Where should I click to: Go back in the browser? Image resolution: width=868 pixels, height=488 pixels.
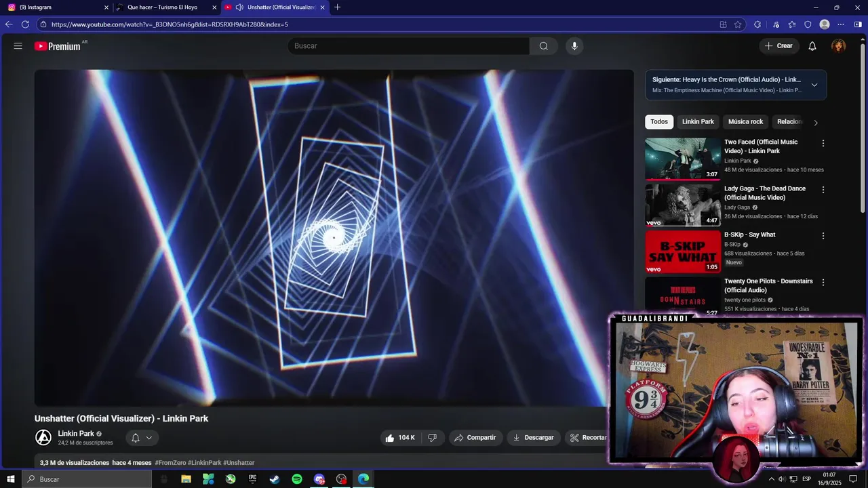pyautogui.click(x=9, y=24)
